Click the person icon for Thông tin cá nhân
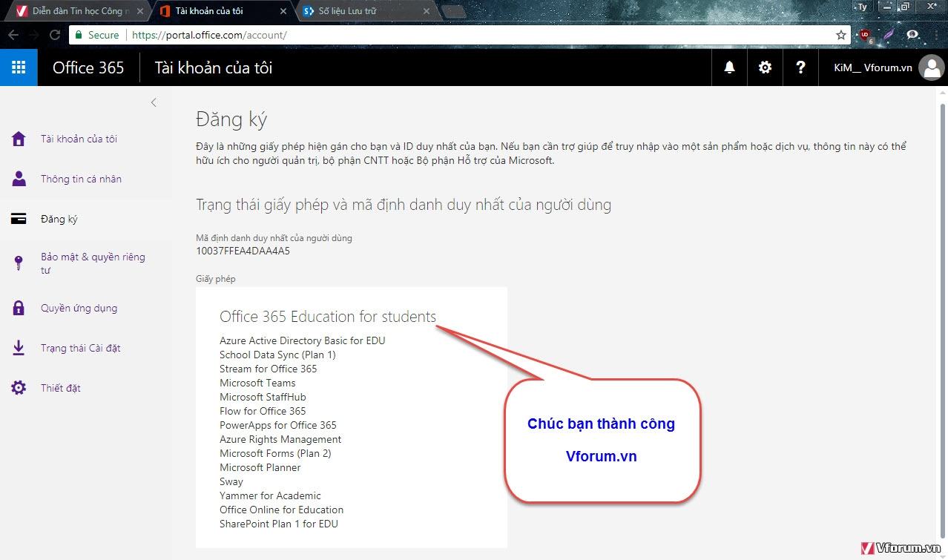Image resolution: width=948 pixels, height=560 pixels. click(19, 179)
